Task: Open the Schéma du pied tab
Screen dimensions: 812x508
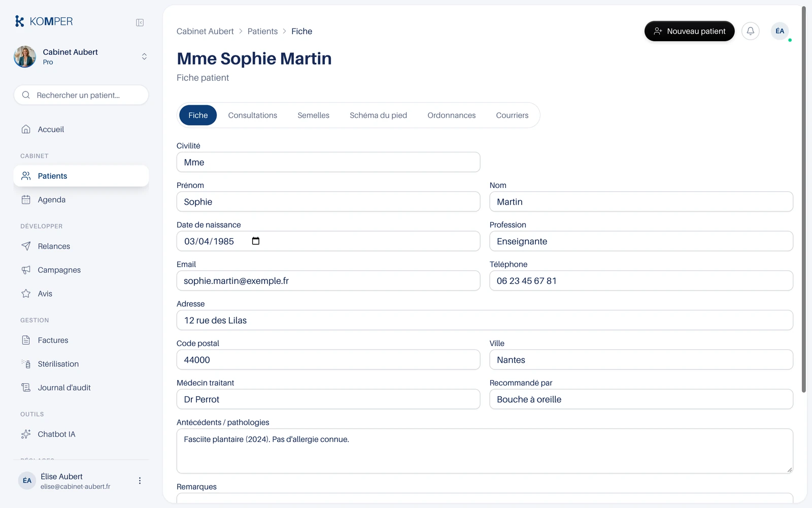Action: (x=378, y=115)
